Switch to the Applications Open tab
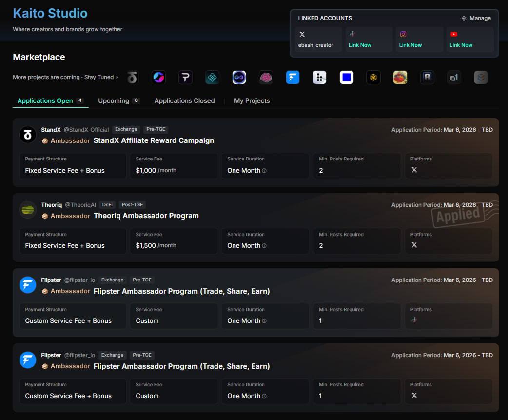 pos(51,101)
